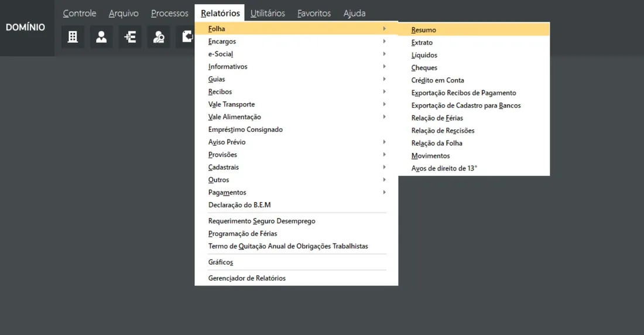
Task: Open Gerenciador de Relatórios
Action: coord(297,278)
